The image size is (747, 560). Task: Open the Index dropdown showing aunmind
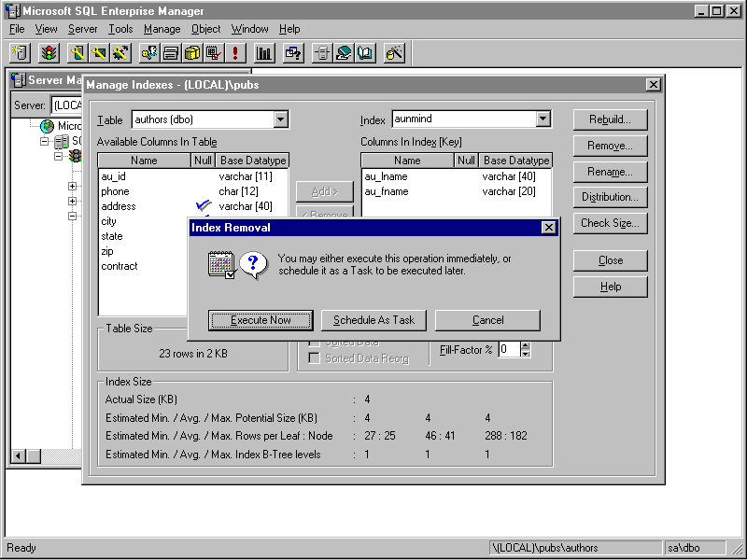(x=543, y=119)
